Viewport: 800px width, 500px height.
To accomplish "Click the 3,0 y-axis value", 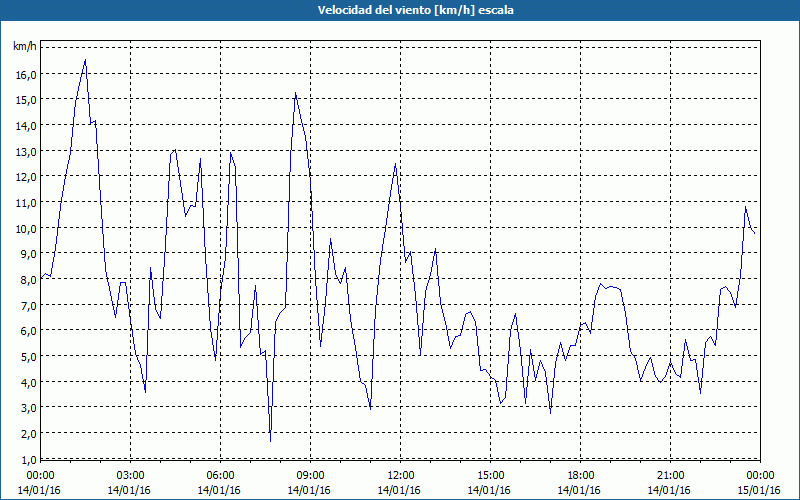I will coord(29,408).
